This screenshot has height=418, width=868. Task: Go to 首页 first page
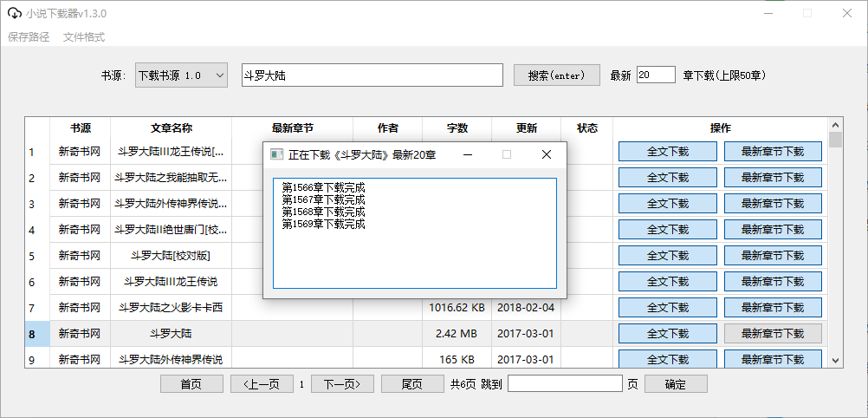pos(191,384)
